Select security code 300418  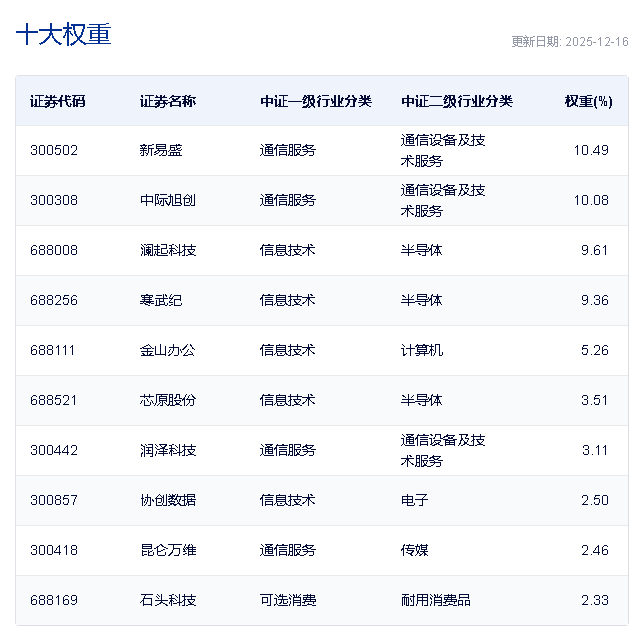pos(54,550)
